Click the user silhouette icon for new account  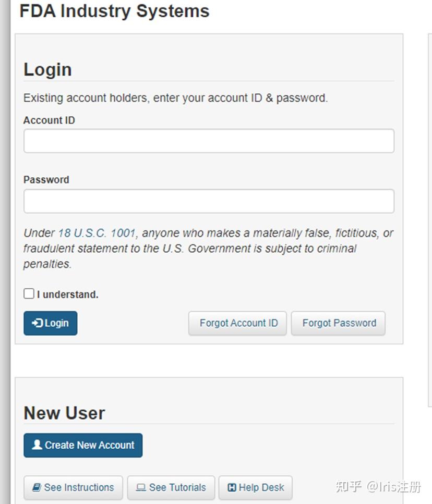pos(37,445)
